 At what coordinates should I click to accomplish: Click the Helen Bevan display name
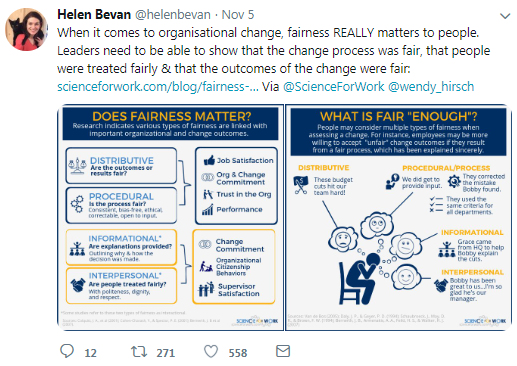[94, 15]
